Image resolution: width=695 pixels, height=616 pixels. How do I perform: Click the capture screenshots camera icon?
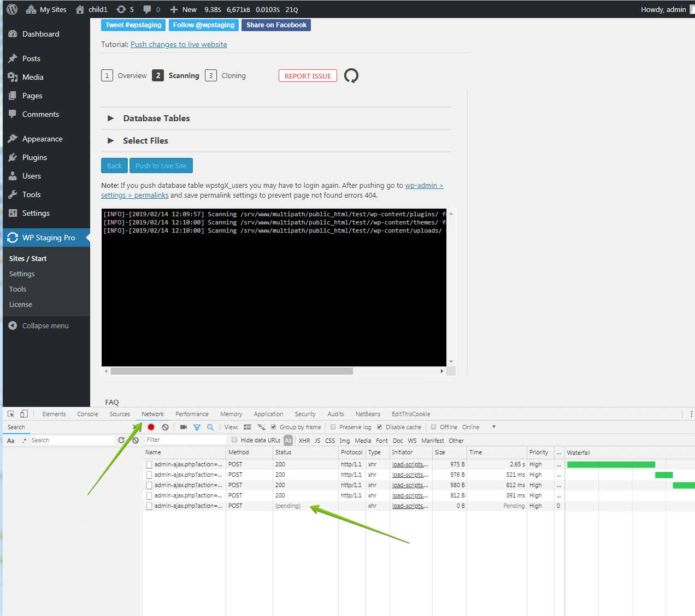(x=184, y=427)
